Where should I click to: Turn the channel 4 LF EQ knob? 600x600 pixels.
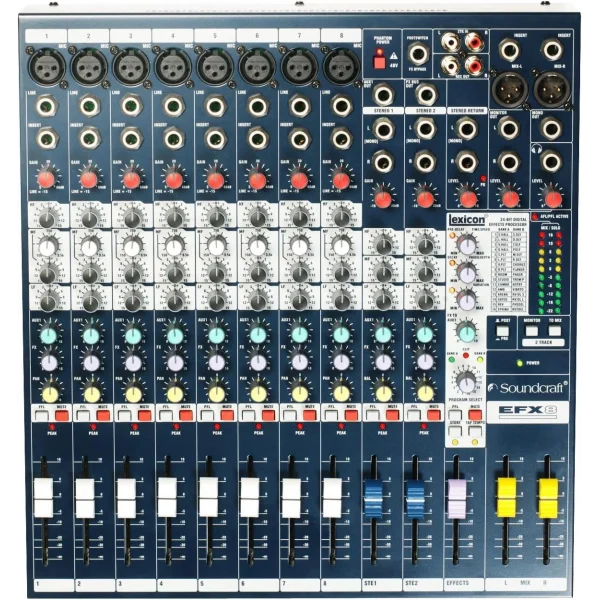pos(174,302)
